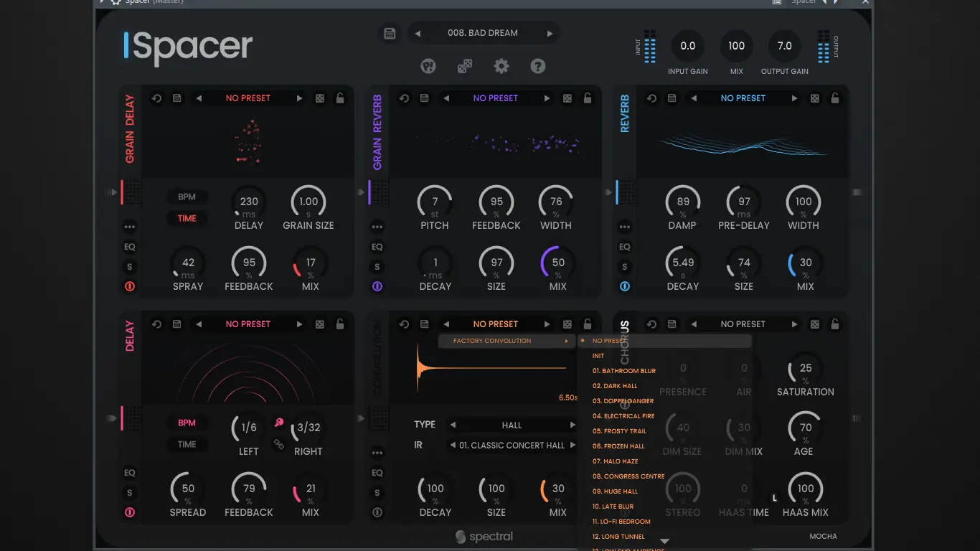Open Delay module preset list icon

coord(176,324)
